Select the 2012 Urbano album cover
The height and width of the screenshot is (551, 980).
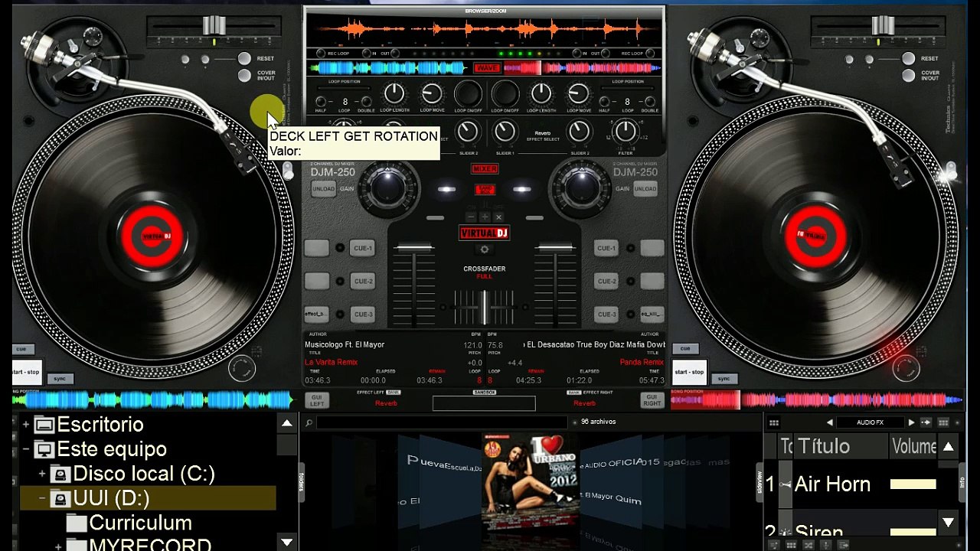pyautogui.click(x=530, y=481)
